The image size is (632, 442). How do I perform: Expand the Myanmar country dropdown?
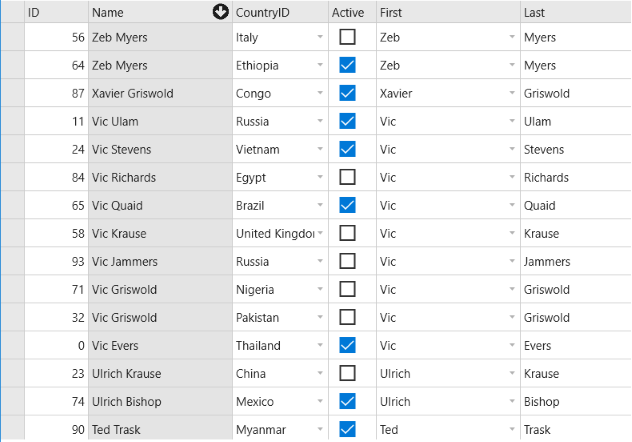[x=320, y=430]
